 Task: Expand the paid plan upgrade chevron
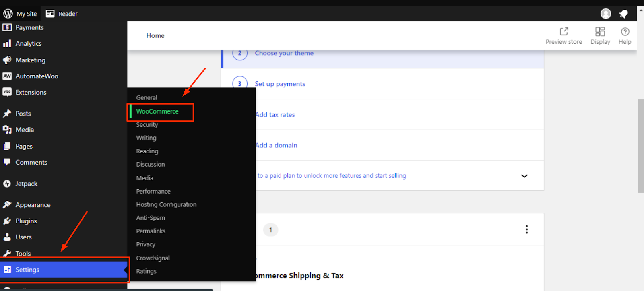(x=524, y=176)
